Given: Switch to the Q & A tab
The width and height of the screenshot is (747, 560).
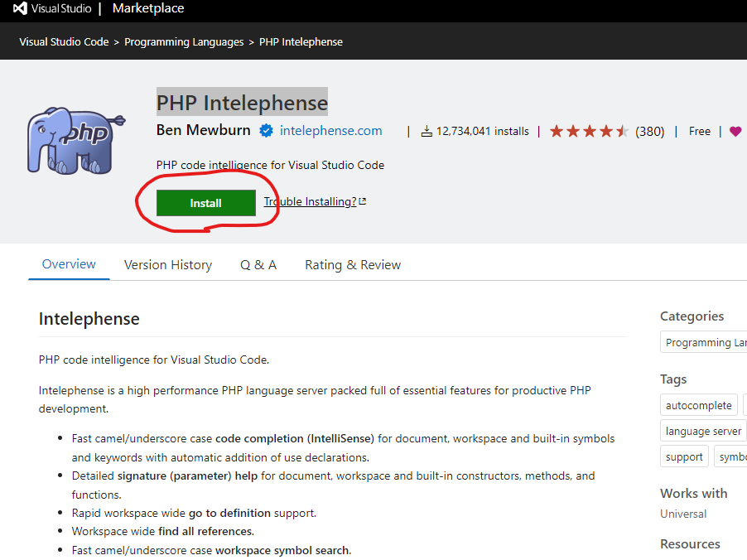Looking at the screenshot, I should (x=258, y=263).
